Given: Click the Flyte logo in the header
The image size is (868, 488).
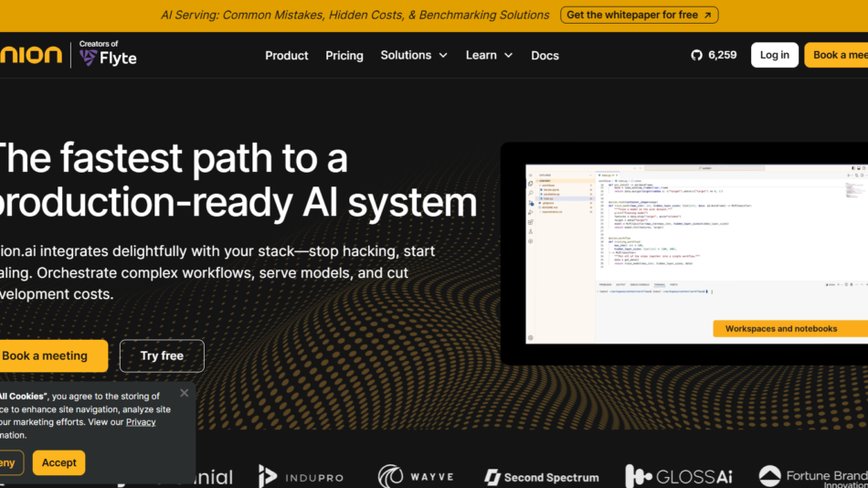Looking at the screenshot, I should coord(108,58).
